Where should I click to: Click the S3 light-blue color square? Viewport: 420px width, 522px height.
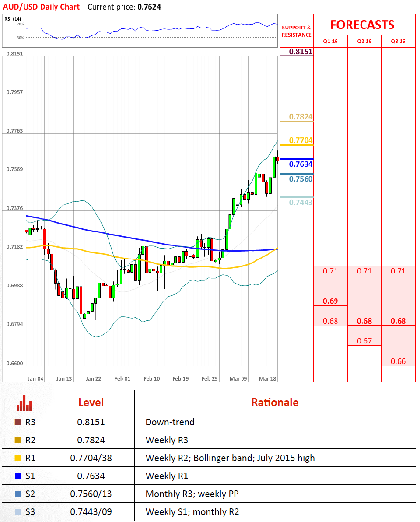pyautogui.click(x=18, y=512)
